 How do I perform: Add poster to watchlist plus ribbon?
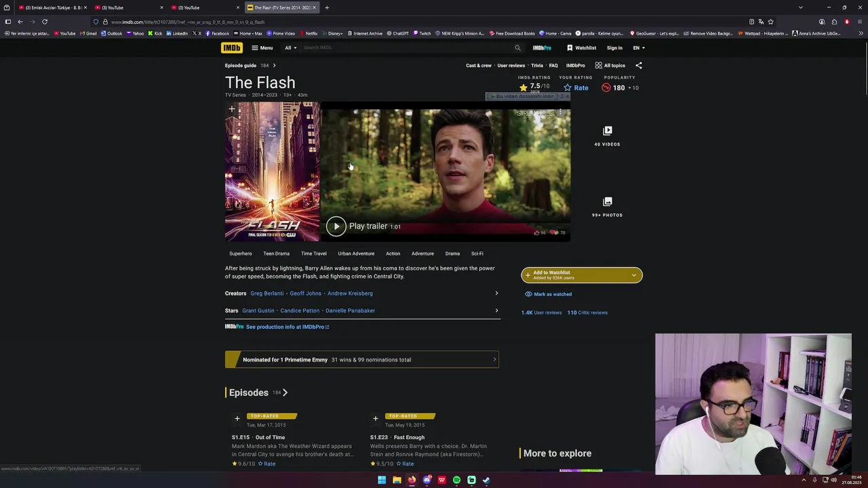(232, 109)
